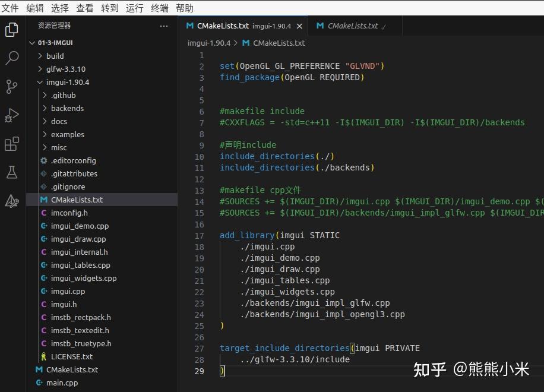The height and width of the screenshot is (392, 544).
Task: Click the imgui-1.90.4 breadcrumb link
Action: (208, 43)
